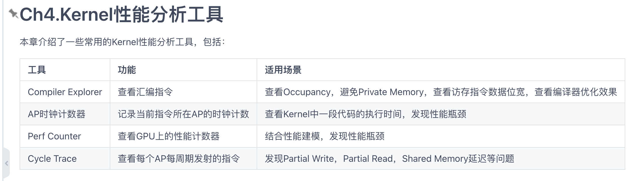Click the pin icon beside the chapter heading
The image size is (644, 181).
point(13,13)
